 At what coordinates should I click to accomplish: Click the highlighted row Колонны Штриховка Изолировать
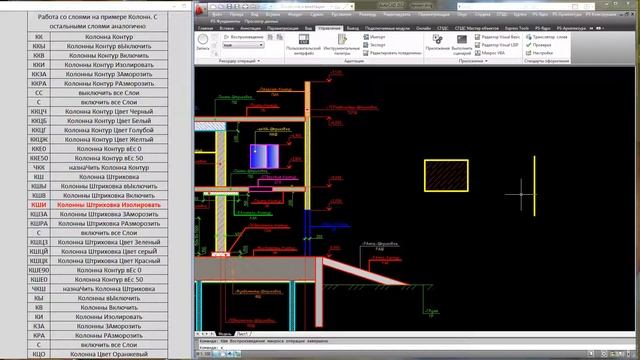[109, 205]
